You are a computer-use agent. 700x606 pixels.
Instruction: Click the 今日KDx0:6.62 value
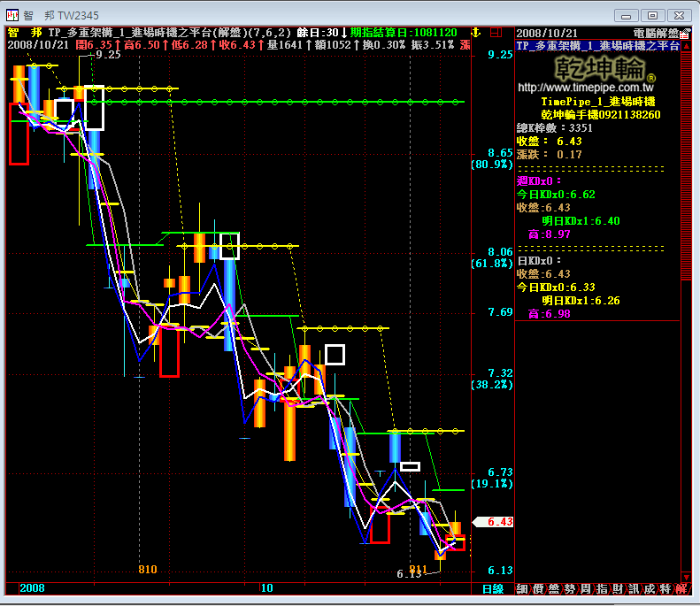coord(556,195)
